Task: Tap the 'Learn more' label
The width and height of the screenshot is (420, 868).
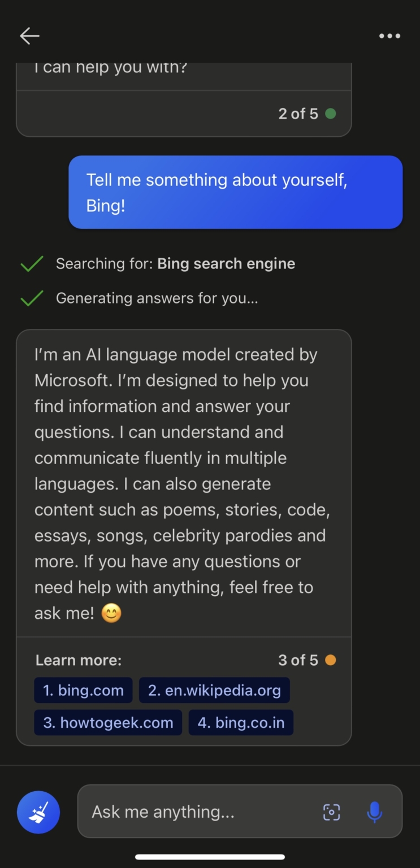Action: (x=78, y=659)
